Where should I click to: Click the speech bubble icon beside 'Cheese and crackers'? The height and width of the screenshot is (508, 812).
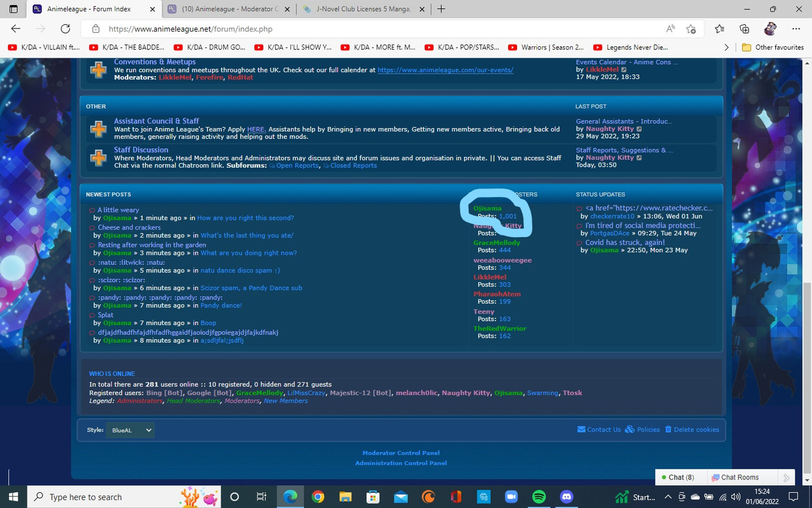point(92,227)
